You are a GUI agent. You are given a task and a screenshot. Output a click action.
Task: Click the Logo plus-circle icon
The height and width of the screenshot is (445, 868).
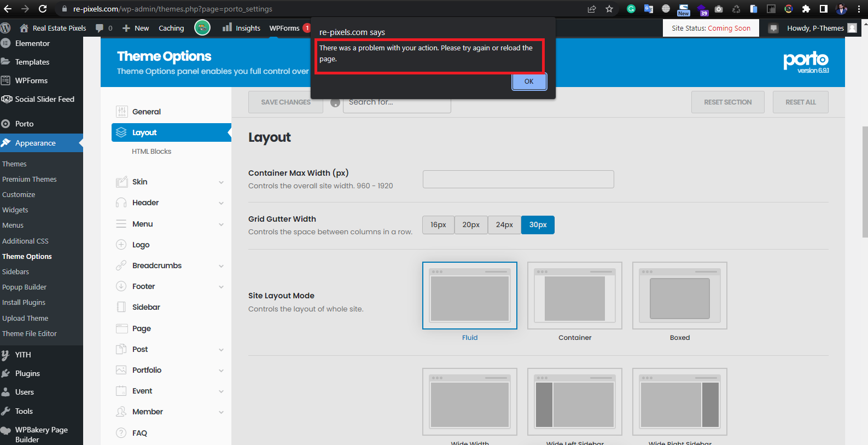pyautogui.click(x=121, y=245)
